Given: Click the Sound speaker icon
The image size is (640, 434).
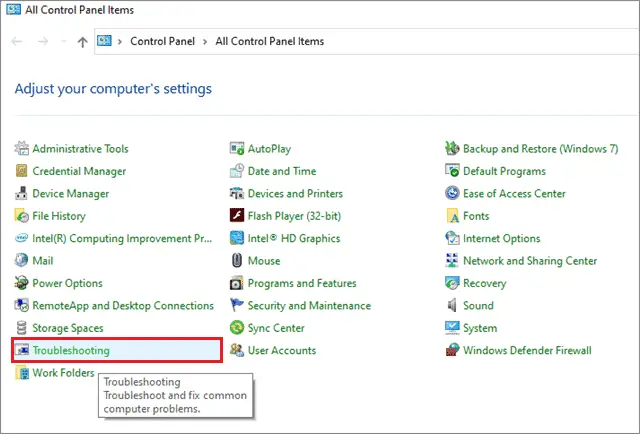Looking at the screenshot, I should coord(452,305).
